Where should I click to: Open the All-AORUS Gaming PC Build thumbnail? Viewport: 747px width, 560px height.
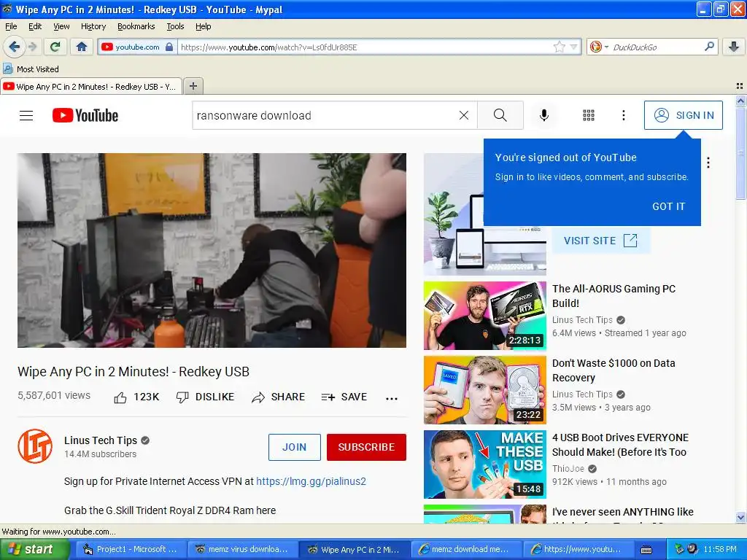[485, 316]
